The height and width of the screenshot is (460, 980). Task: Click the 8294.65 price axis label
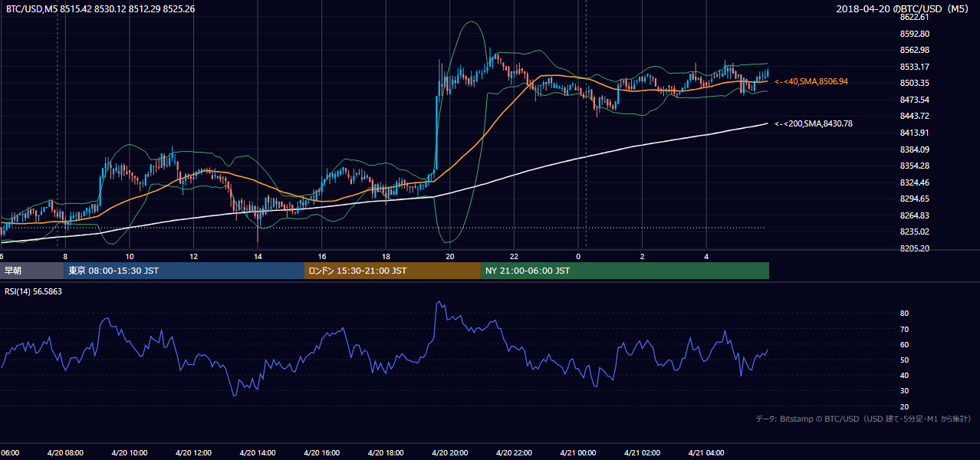pyautogui.click(x=915, y=199)
